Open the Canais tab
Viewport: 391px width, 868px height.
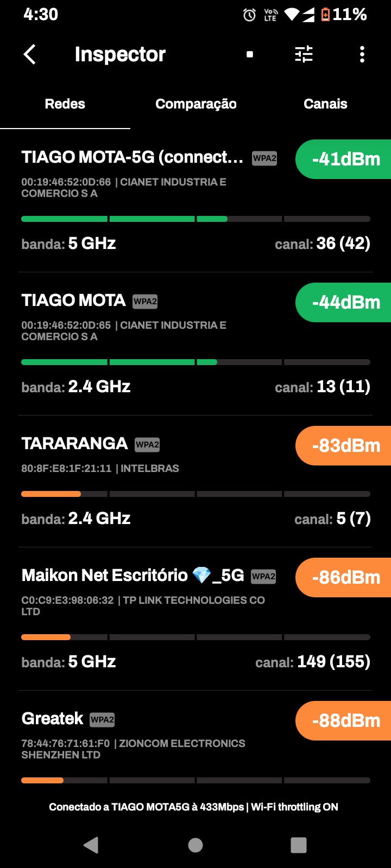click(325, 104)
